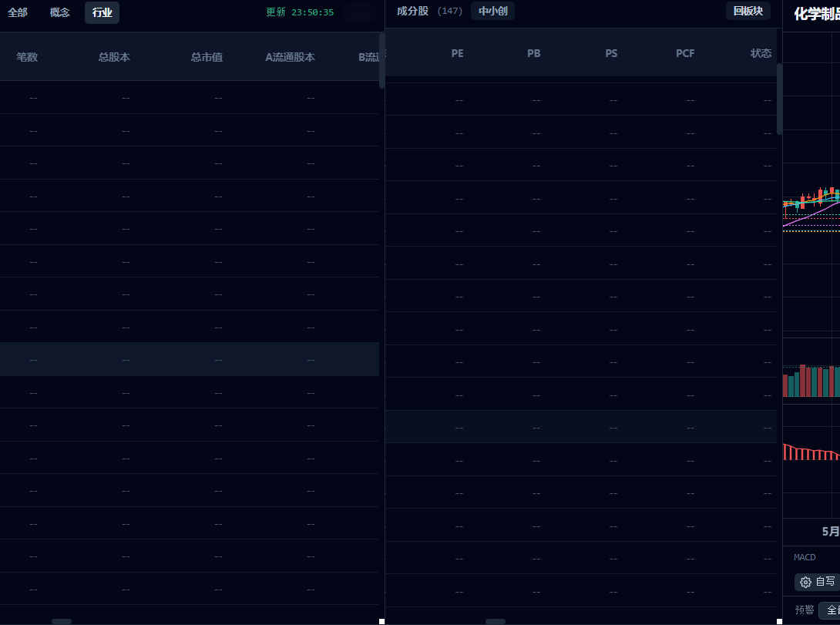Viewport: 840px width, 625px height.
Task: Sort by the PE column header
Action: [457, 53]
